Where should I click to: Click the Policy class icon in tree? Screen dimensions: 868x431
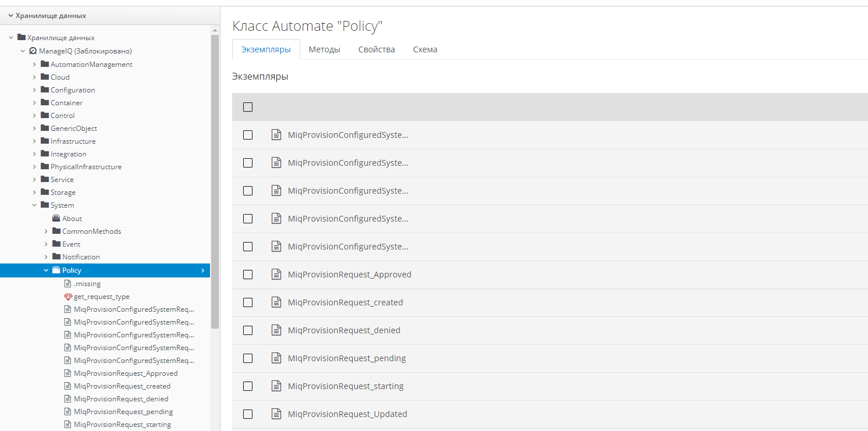pos(56,270)
